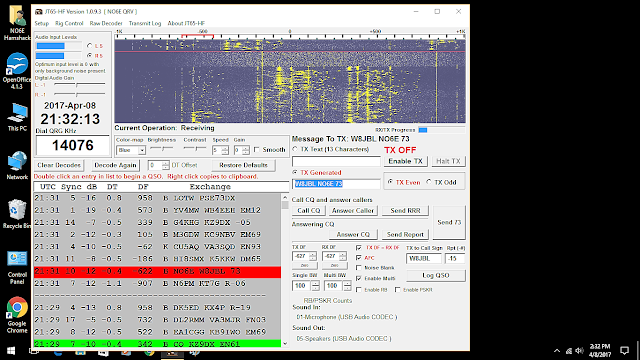Viewport: 640px width, 360px height.
Task: Open the Transmit Log menu
Action: click(x=145, y=23)
